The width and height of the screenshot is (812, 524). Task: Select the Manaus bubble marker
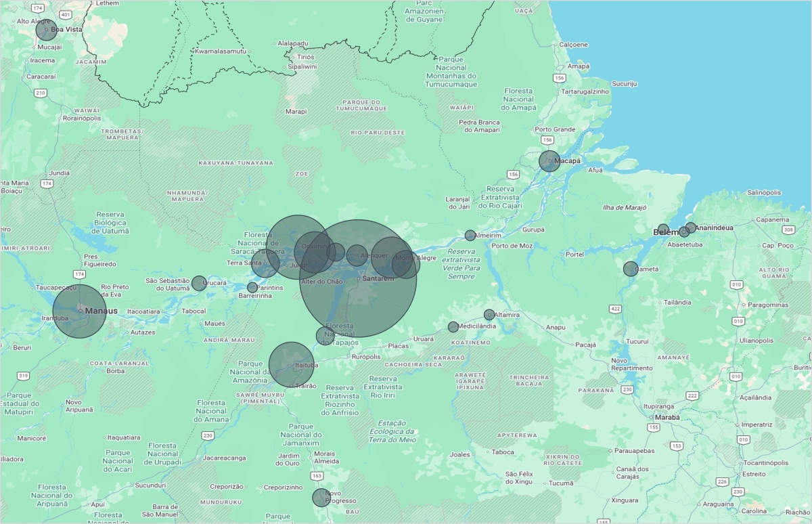[x=80, y=311]
